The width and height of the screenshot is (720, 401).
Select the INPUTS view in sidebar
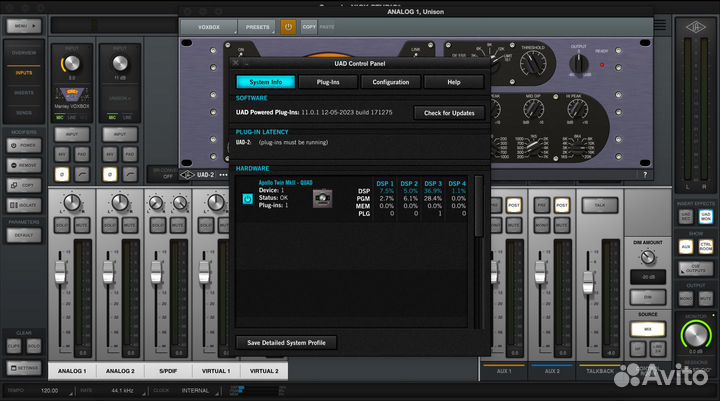[24, 73]
